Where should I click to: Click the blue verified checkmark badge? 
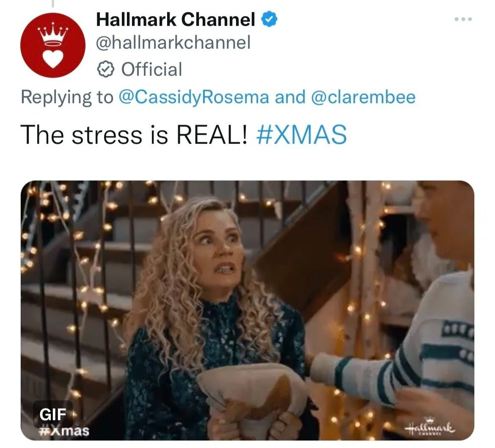269,19
